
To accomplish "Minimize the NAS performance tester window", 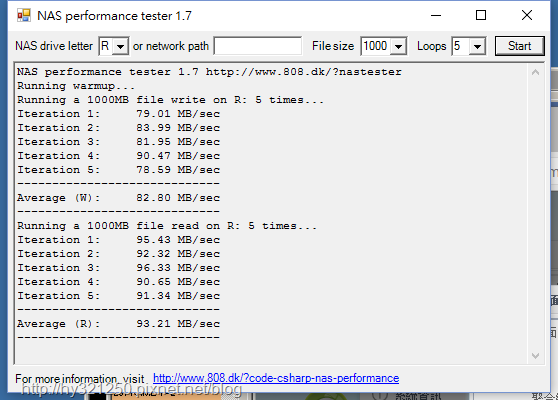I will coord(436,15).
